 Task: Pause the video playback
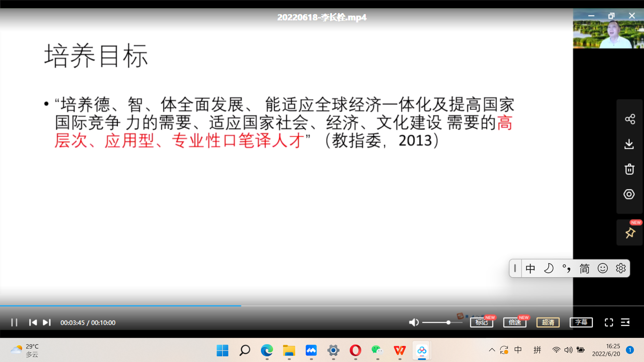[x=14, y=322]
